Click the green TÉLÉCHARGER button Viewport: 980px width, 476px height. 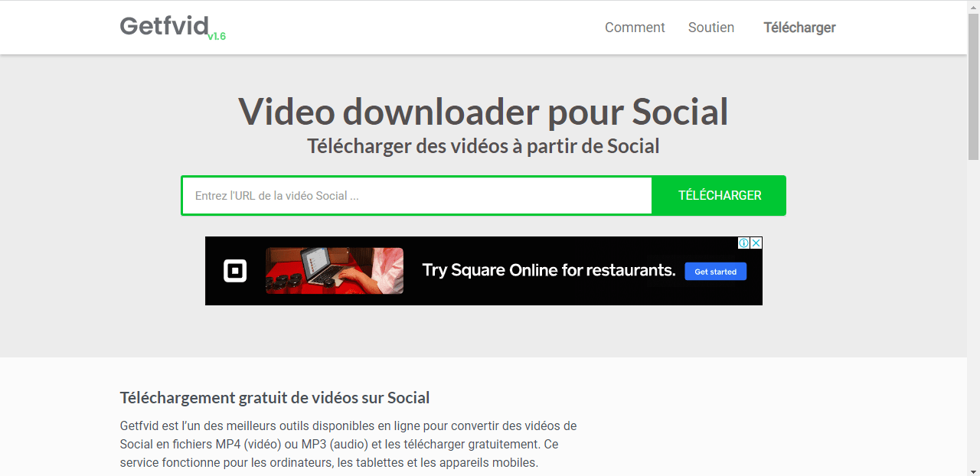[x=720, y=196]
